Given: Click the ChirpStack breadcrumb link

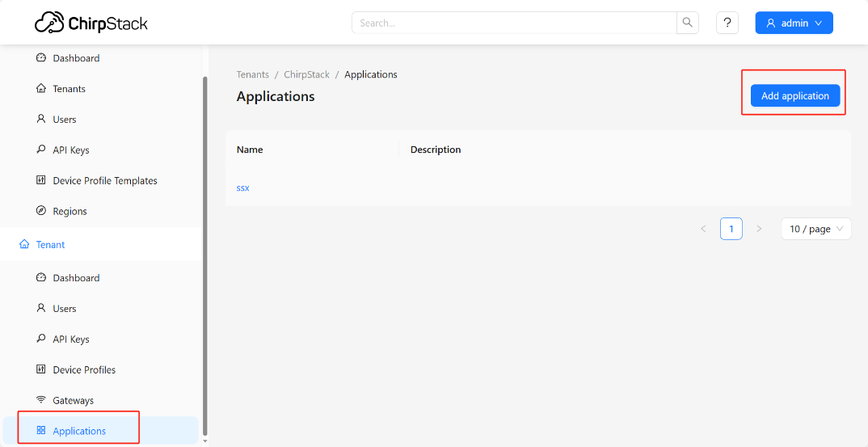Looking at the screenshot, I should [306, 74].
